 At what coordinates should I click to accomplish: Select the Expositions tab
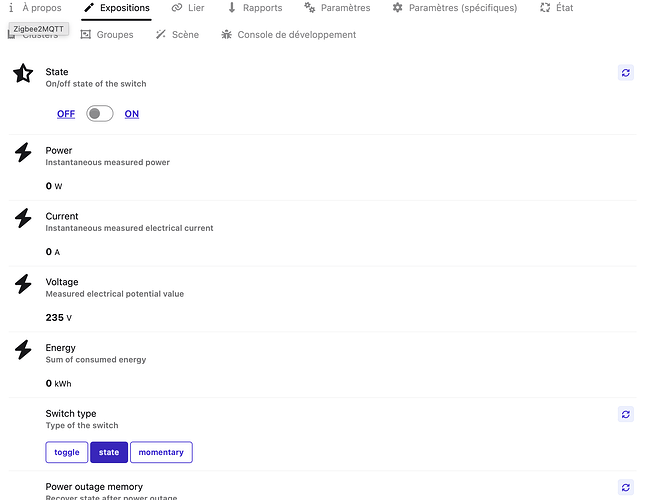pos(117,8)
